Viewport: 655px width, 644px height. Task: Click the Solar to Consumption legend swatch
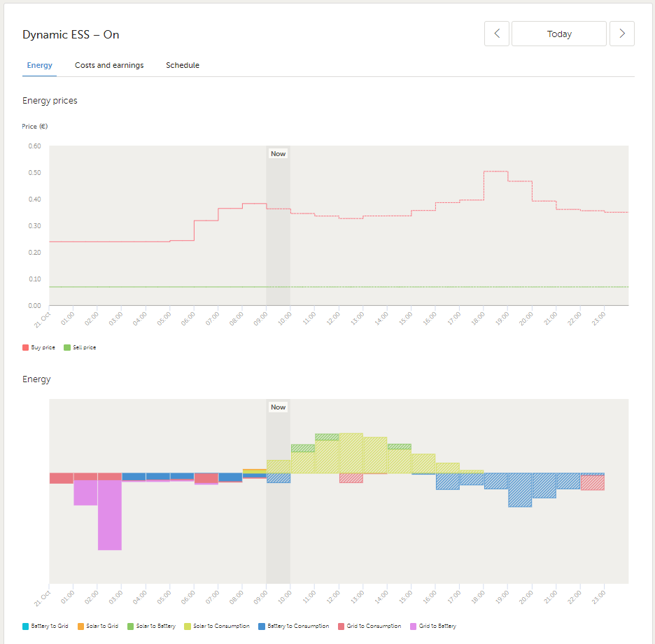point(187,626)
